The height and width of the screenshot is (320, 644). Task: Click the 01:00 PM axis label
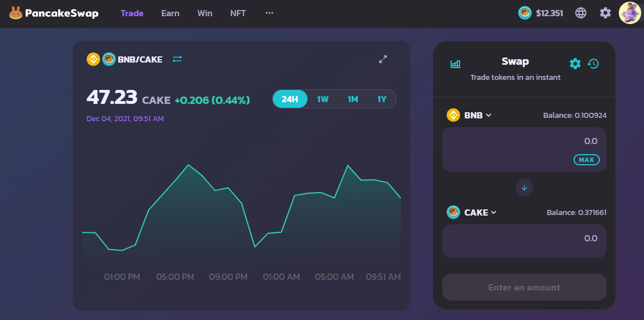(x=122, y=277)
